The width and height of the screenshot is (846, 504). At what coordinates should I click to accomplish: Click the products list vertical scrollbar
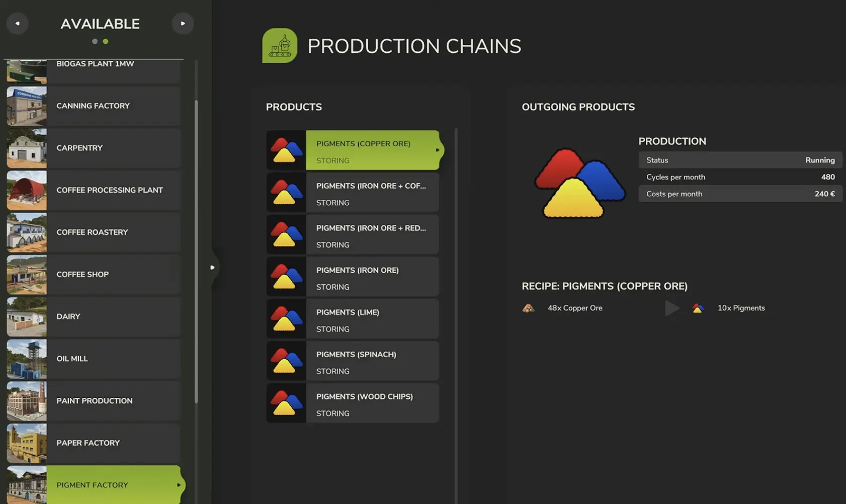pyautogui.click(x=456, y=315)
